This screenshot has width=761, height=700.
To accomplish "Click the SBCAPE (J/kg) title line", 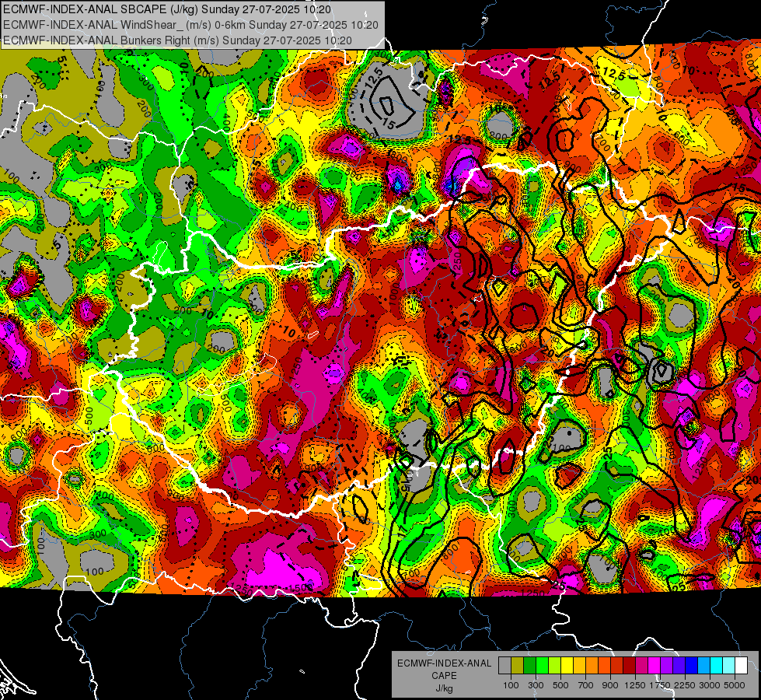I will coord(167,9).
